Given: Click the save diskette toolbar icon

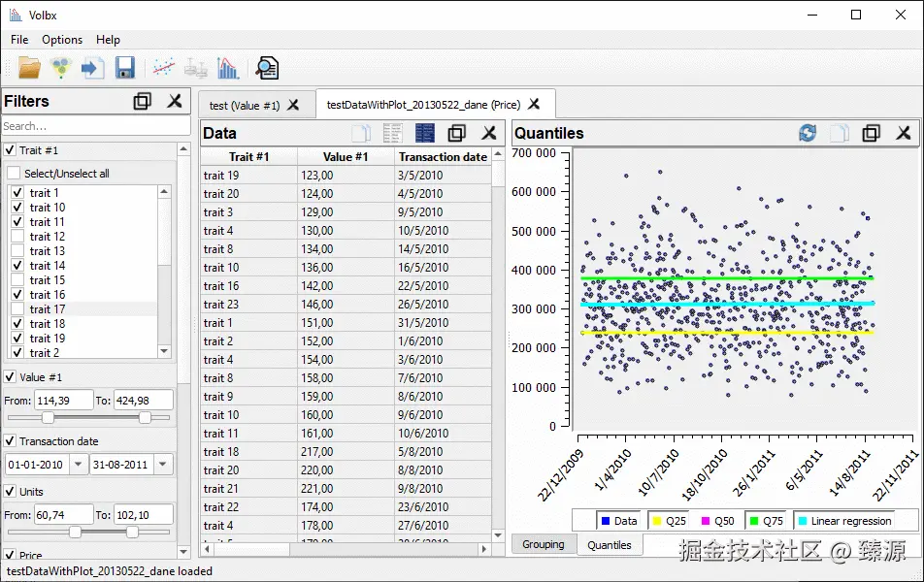Looking at the screenshot, I should 124,68.
